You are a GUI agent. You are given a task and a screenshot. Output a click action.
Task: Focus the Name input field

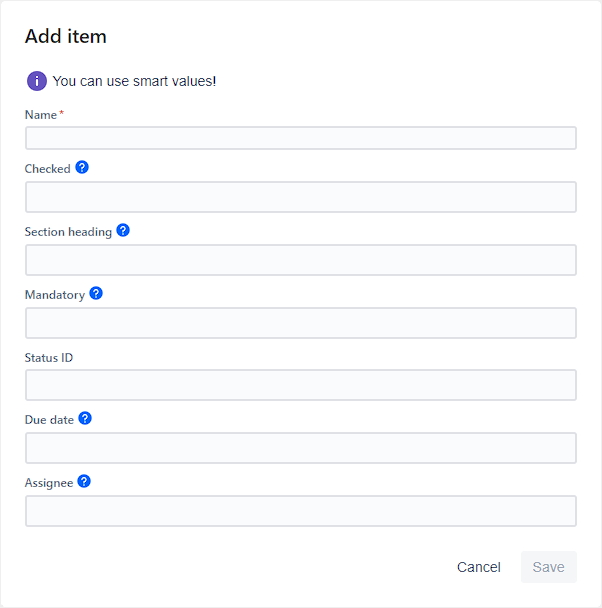coord(300,138)
